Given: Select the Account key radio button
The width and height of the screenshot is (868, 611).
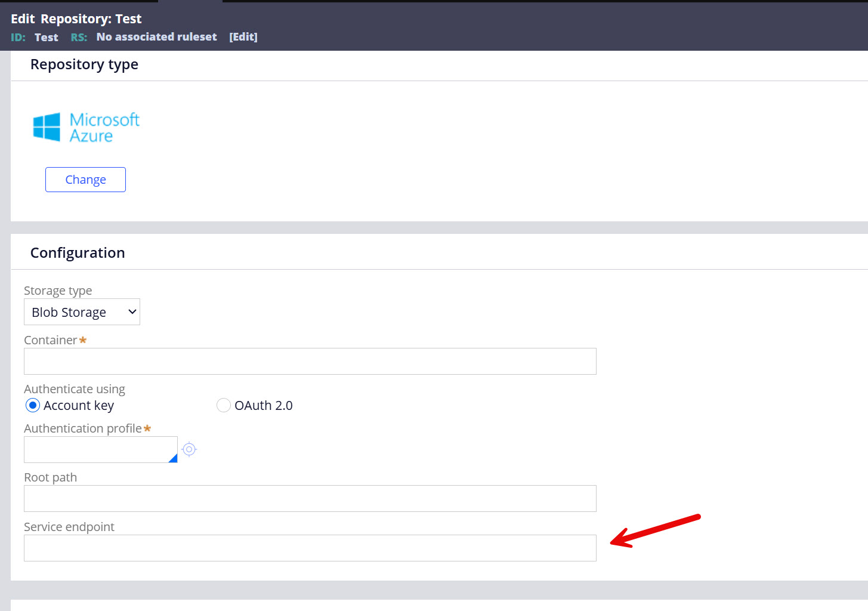Looking at the screenshot, I should tap(33, 406).
